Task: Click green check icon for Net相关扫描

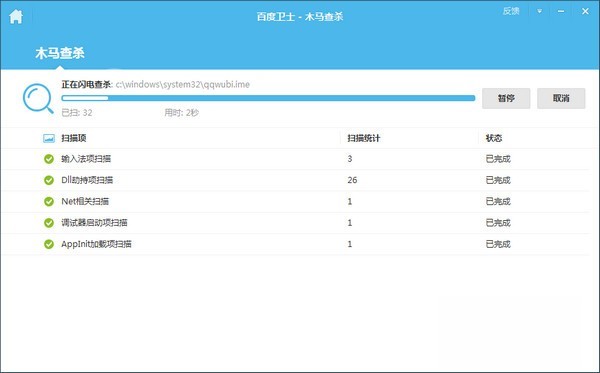Action: pyautogui.click(x=49, y=201)
